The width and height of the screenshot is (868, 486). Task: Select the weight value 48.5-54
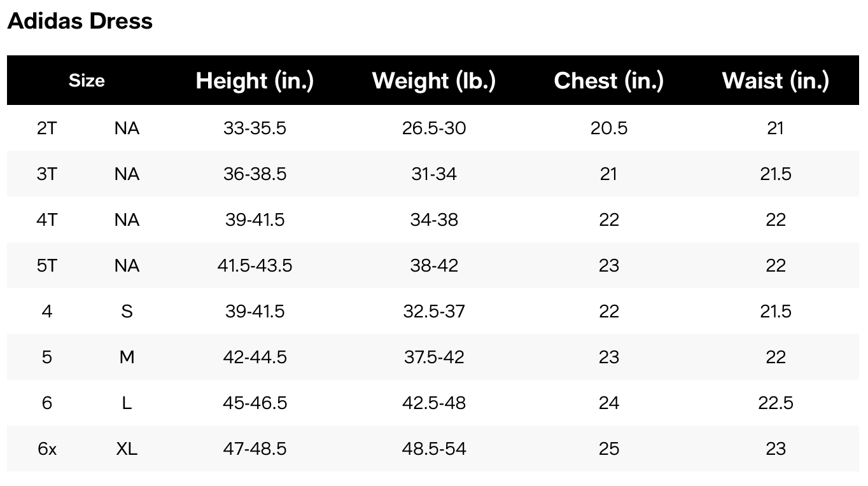[x=434, y=449]
